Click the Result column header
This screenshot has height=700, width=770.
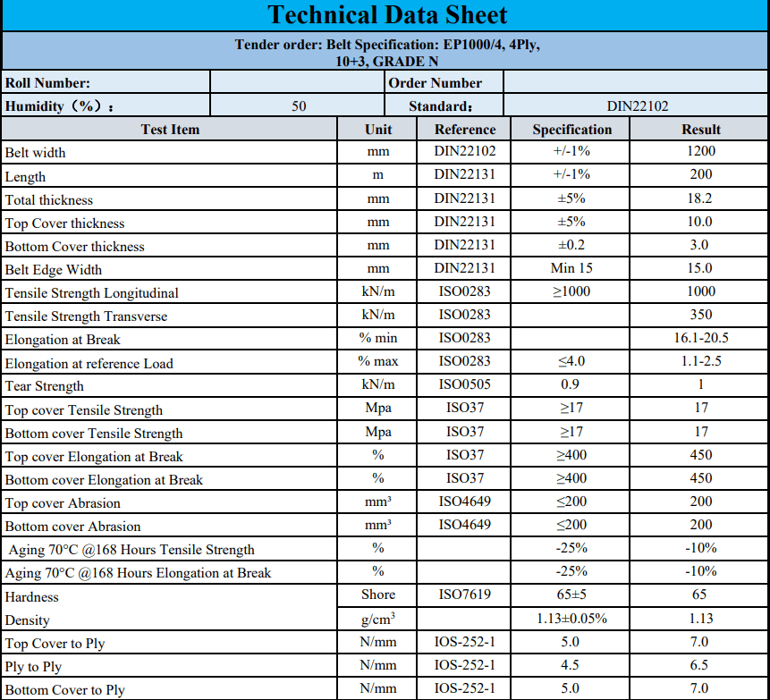(701, 130)
